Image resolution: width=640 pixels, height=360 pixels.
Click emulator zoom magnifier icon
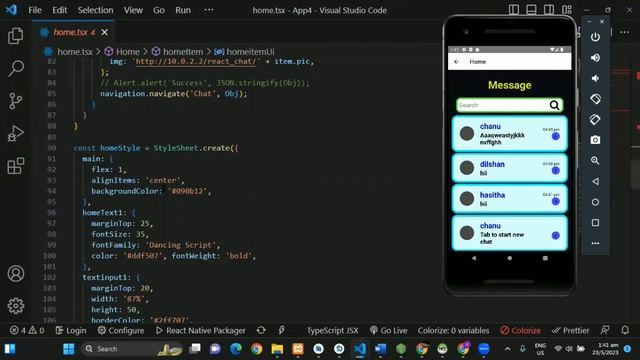tap(595, 160)
